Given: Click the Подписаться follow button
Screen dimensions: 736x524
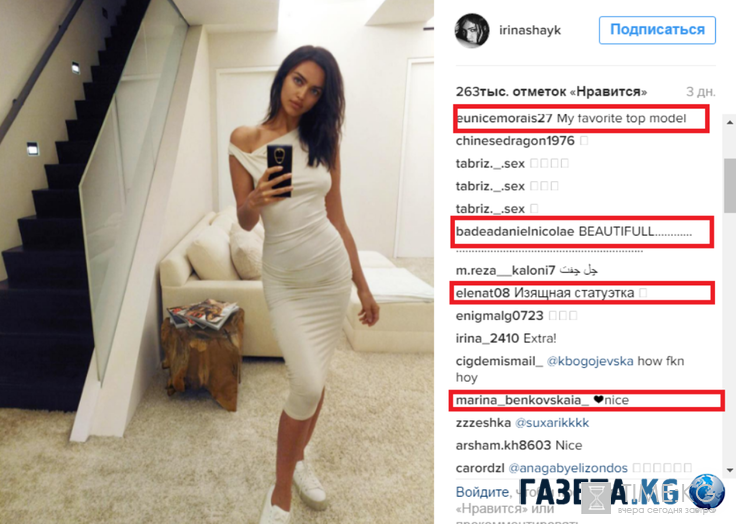Looking at the screenshot, I should tap(657, 30).
